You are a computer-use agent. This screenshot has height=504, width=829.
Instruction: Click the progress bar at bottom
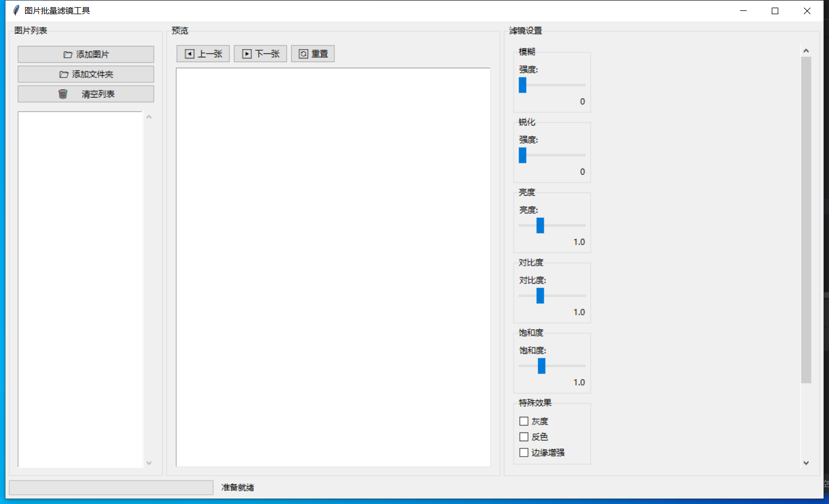click(x=111, y=488)
